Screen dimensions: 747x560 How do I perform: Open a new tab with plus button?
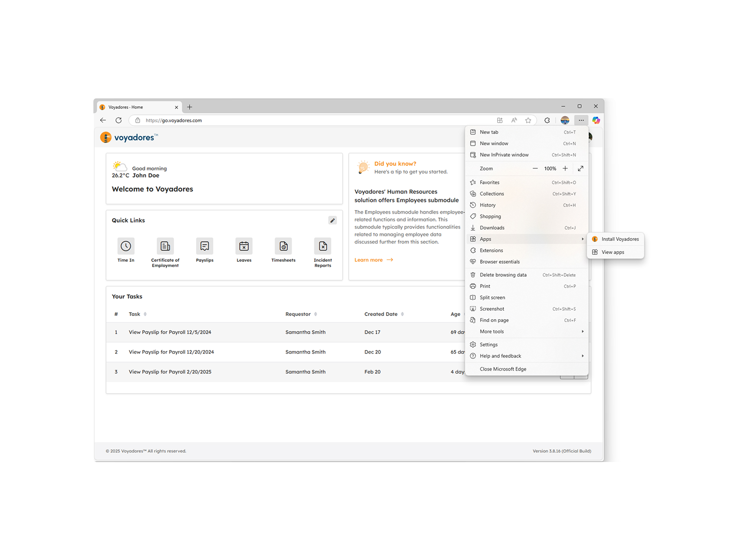(x=190, y=107)
